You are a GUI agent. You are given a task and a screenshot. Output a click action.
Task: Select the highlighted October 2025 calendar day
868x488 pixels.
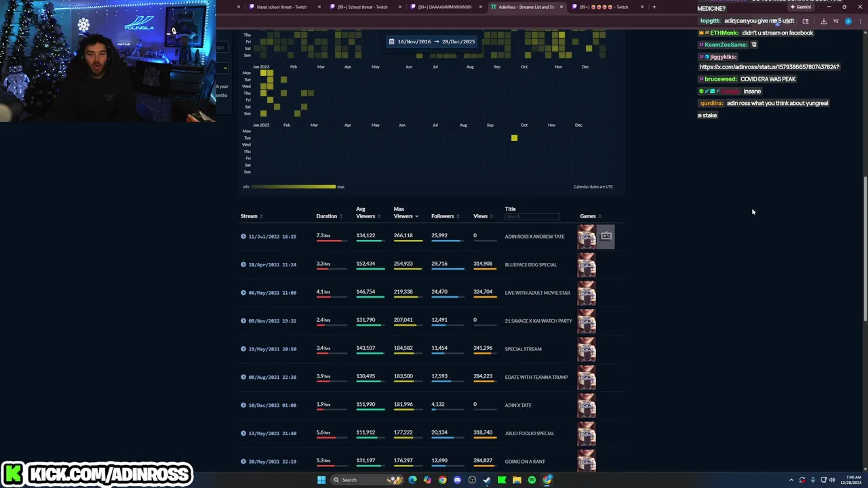point(514,138)
